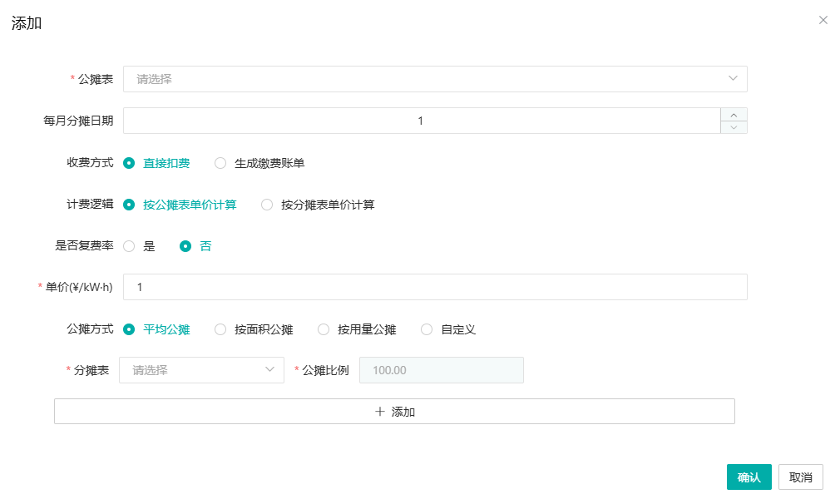The image size is (840, 504).
Task: Close the 添加 dialog with X icon
Action: tap(823, 20)
